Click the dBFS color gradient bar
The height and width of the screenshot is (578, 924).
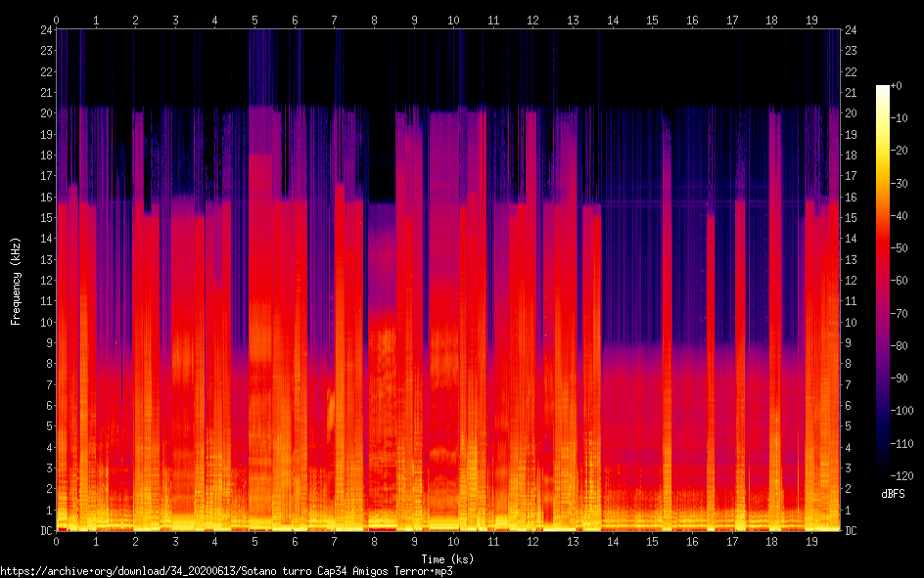(882, 280)
